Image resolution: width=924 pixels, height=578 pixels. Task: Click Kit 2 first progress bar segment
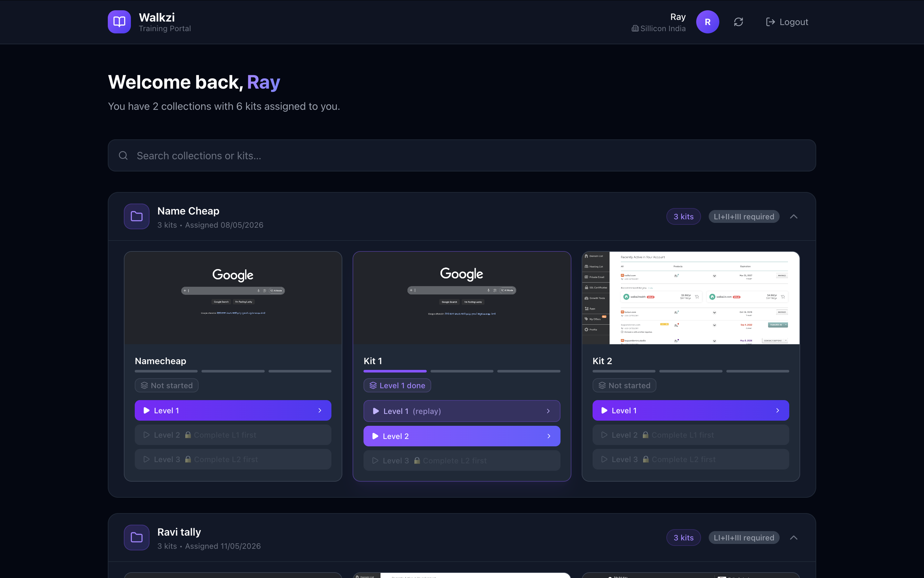click(624, 371)
